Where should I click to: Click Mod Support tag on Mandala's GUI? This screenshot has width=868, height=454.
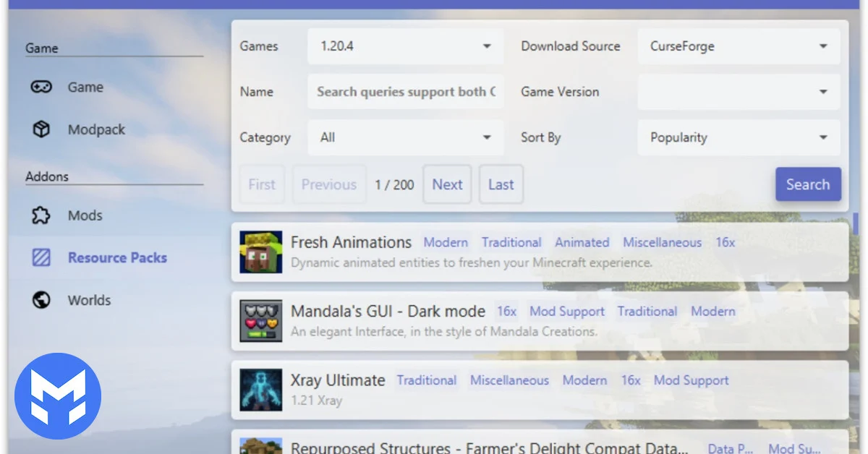pyautogui.click(x=567, y=312)
